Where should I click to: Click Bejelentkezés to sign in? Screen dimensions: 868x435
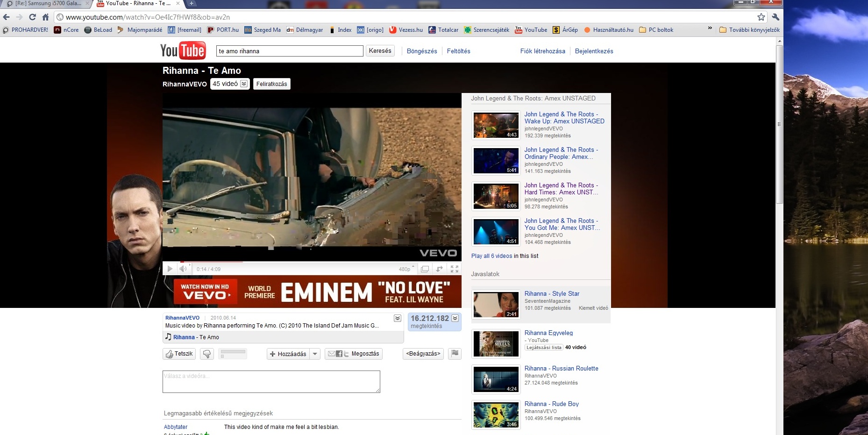tap(594, 51)
